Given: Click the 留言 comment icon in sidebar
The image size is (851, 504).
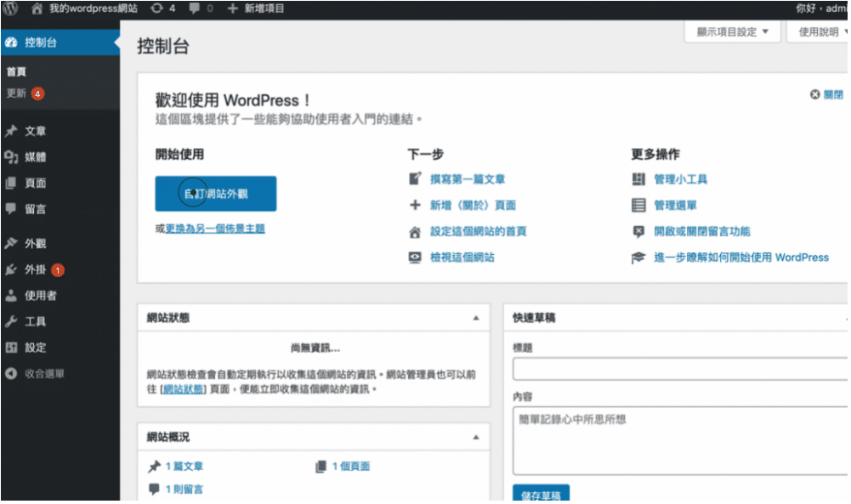Looking at the screenshot, I should pyautogui.click(x=11, y=209).
